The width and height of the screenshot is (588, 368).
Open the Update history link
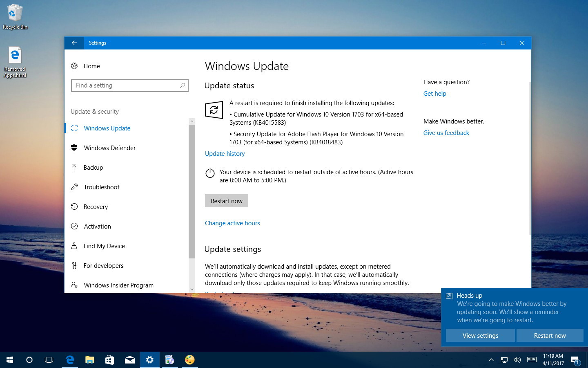225,154
